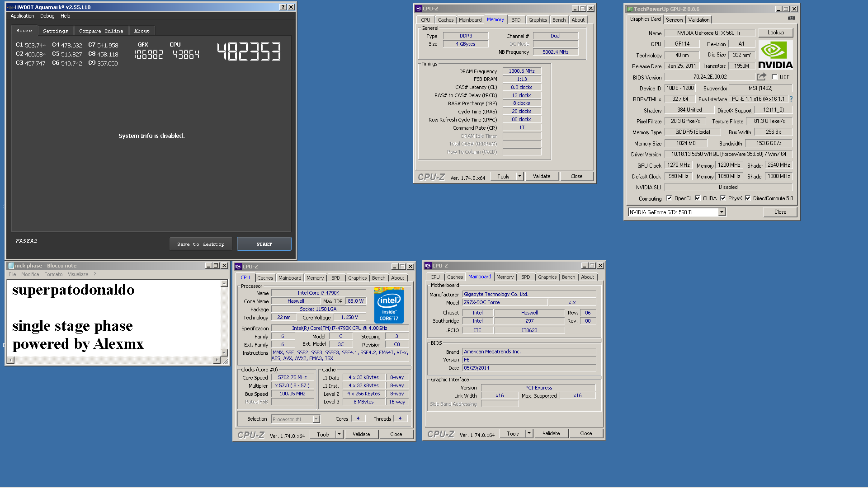Image resolution: width=868 pixels, height=488 pixels.
Task: Click the Bus Interface question mark icon
Action: pyautogui.click(x=791, y=99)
